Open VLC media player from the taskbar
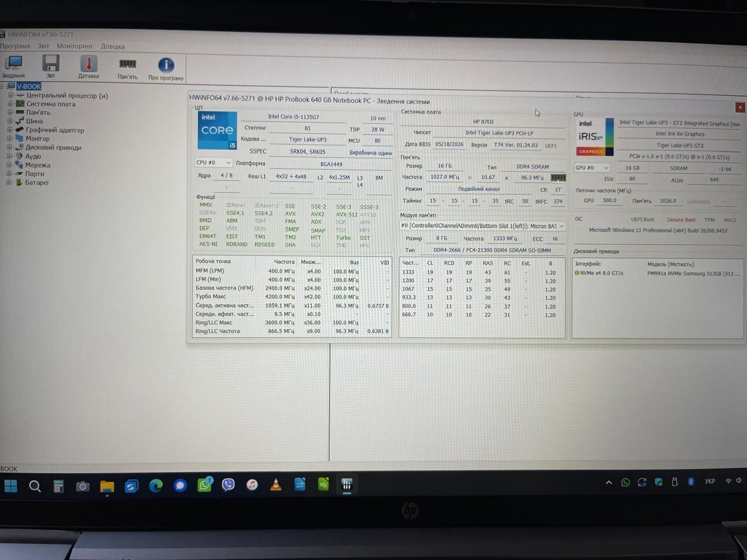The height and width of the screenshot is (560, 747). (x=276, y=485)
